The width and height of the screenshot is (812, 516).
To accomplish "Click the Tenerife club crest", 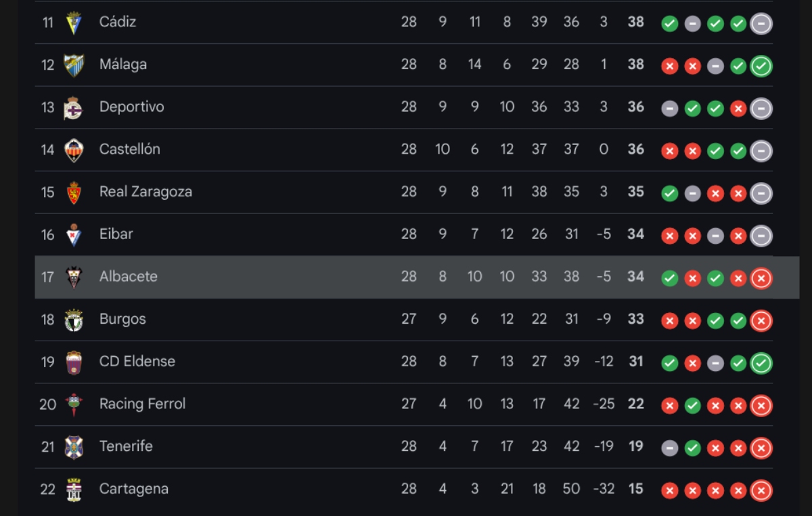I will click(x=74, y=447).
